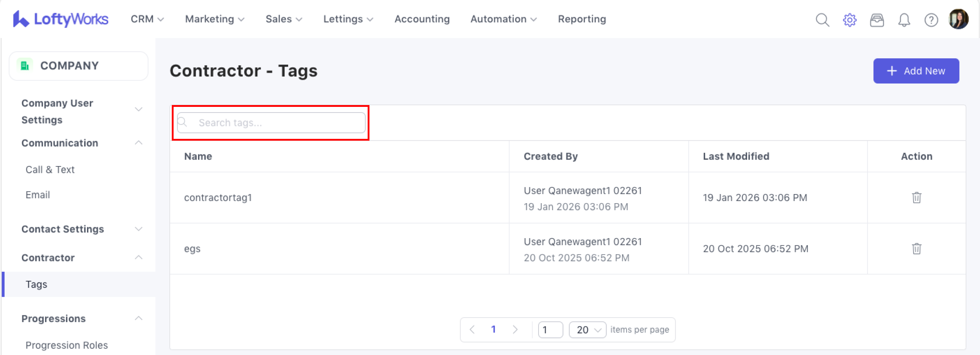The height and width of the screenshot is (355, 980).
Task: Expand Company User Settings section
Action: pyautogui.click(x=139, y=110)
